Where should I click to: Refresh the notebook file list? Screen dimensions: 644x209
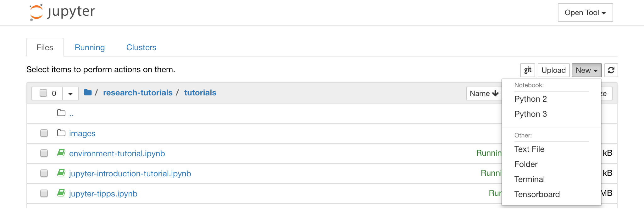pos(611,70)
